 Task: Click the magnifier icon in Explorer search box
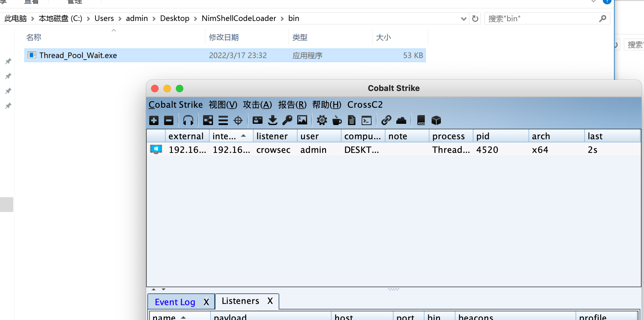[x=603, y=19]
